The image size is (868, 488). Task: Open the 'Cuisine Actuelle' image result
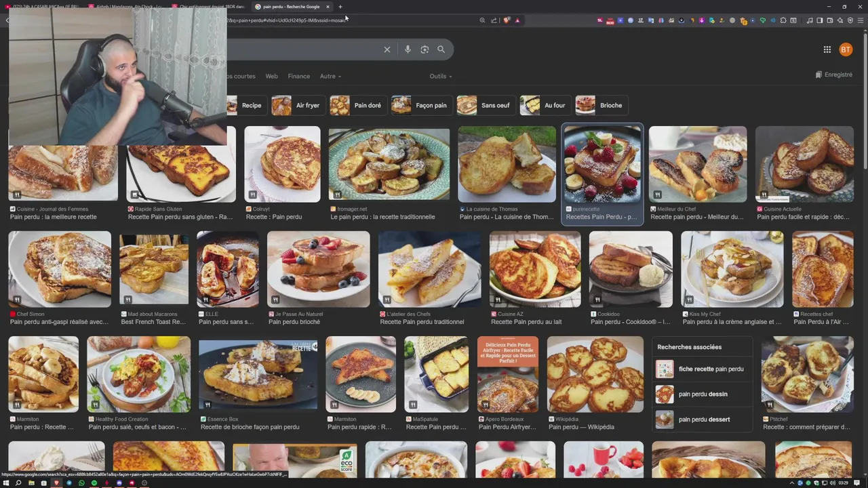click(804, 164)
